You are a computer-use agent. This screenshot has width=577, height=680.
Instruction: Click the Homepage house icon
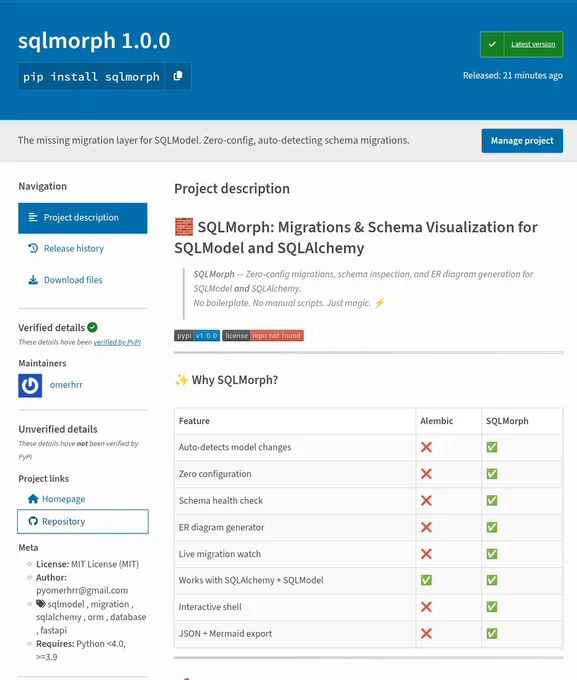point(33,499)
